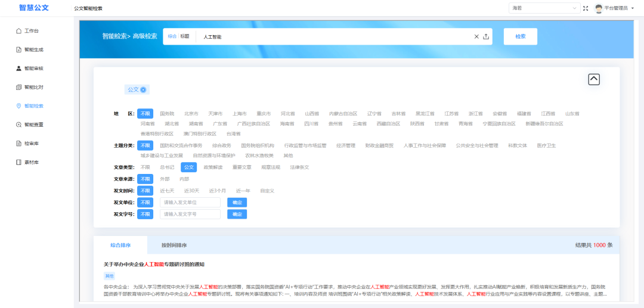Open the 平台管理员 dropdown arrow
The image size is (644, 308).
[x=631, y=8]
